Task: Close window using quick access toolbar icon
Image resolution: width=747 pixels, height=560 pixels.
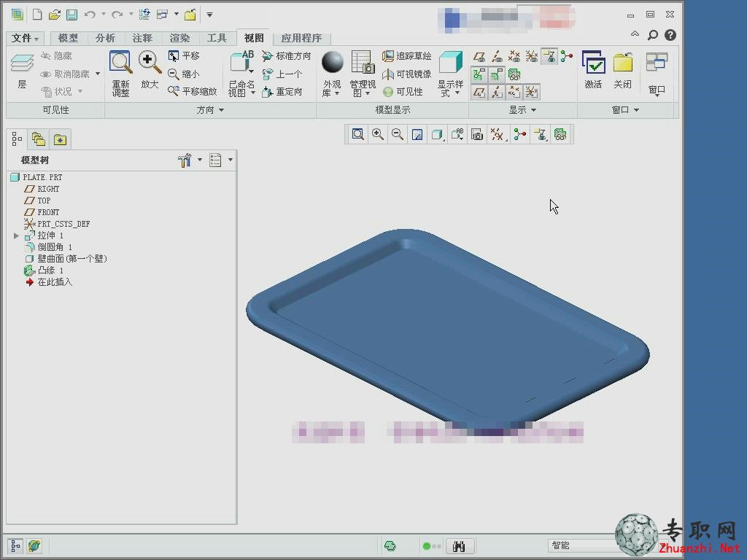Action: pos(190,15)
